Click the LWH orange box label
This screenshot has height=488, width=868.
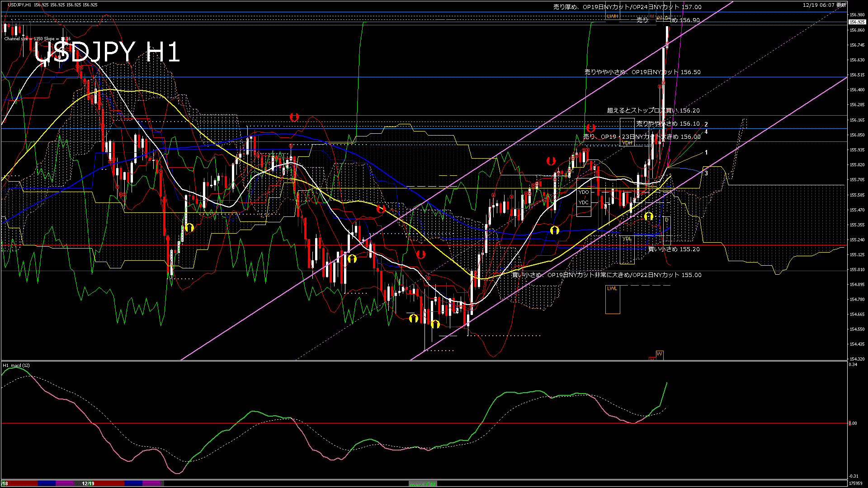click(x=612, y=16)
